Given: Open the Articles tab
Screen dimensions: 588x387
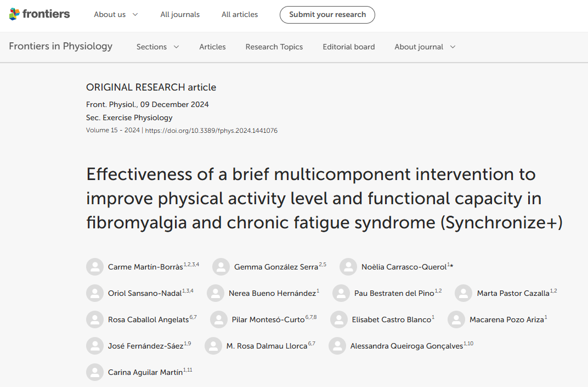Looking at the screenshot, I should [x=212, y=47].
